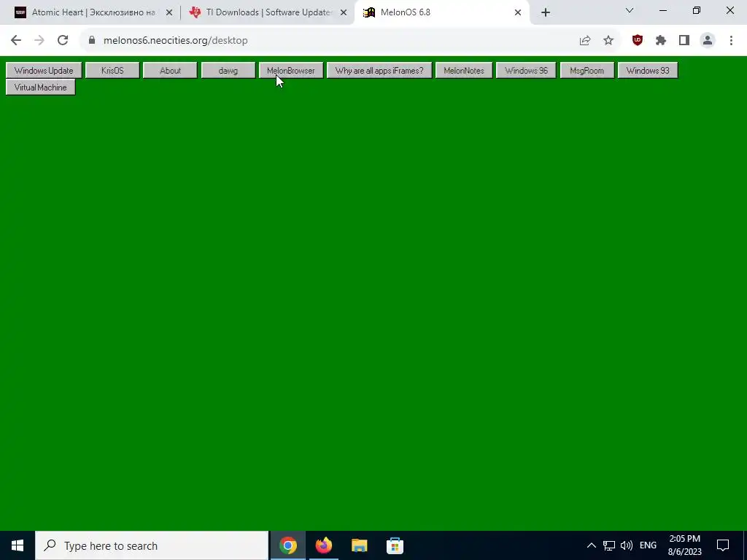Toggle the browser side panel
Viewport: 747px width, 560px height.
[684, 41]
